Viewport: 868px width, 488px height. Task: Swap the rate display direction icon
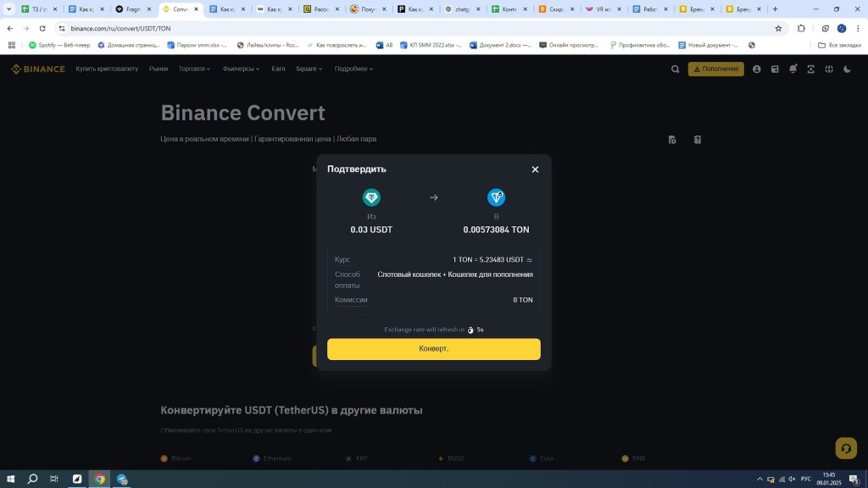(529, 260)
